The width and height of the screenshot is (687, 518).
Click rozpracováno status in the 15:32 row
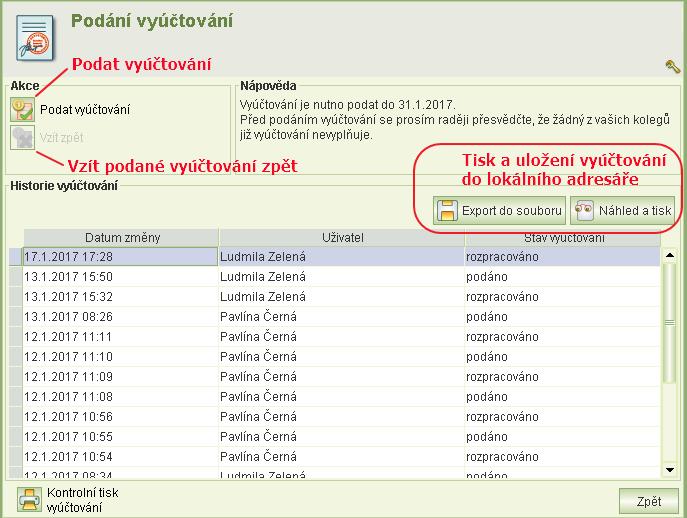click(502, 297)
